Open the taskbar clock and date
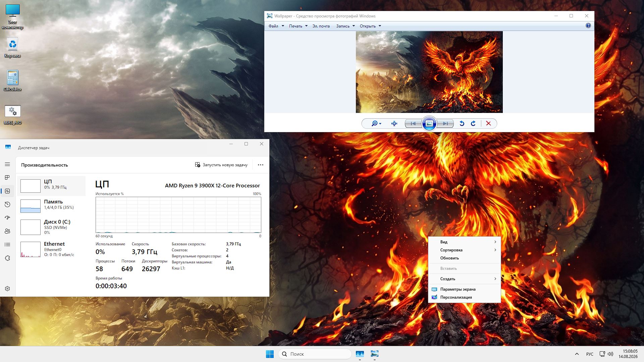This screenshot has height=362, width=644. pyautogui.click(x=628, y=354)
